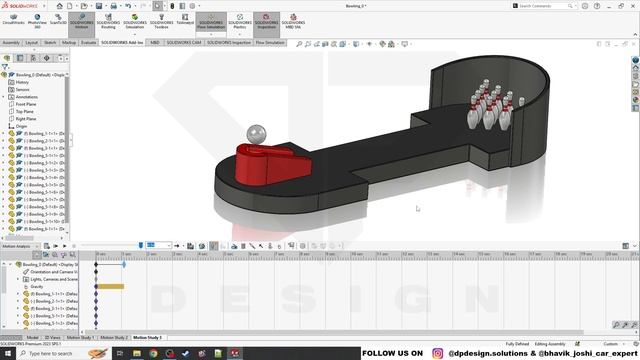The height and width of the screenshot is (360, 640).
Task: Click timeline horizontal scrollbar
Action: (335, 332)
